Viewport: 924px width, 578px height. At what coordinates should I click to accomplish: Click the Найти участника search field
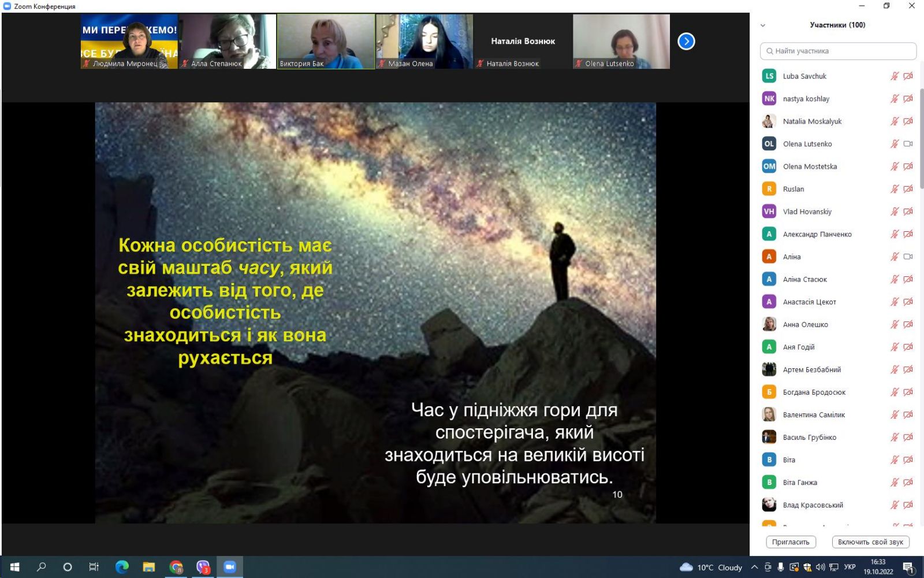tap(838, 51)
